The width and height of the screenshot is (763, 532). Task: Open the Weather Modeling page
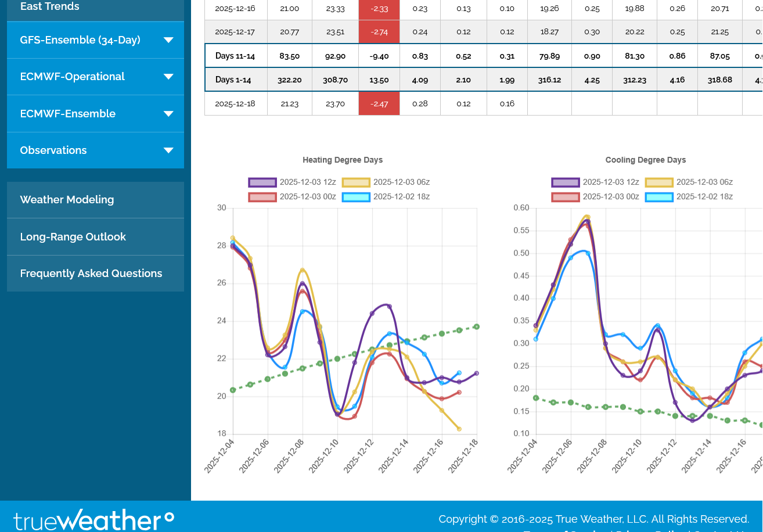[x=67, y=200]
